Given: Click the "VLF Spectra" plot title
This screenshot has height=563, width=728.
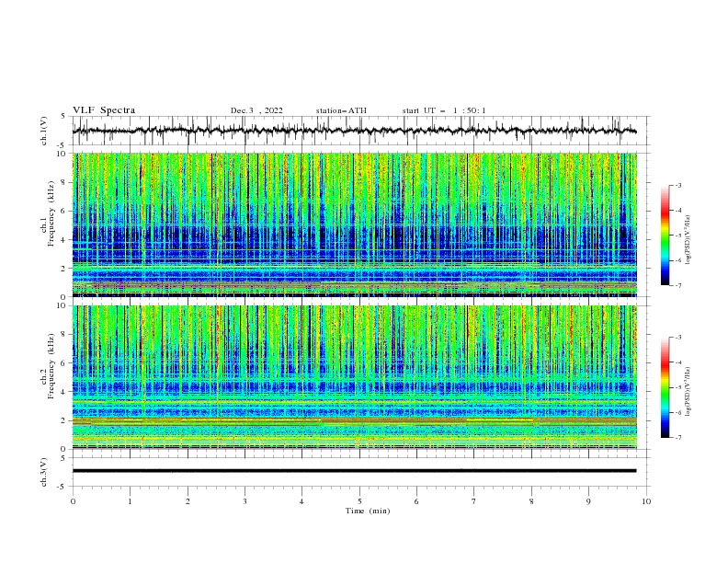Looking at the screenshot, I should coord(104,110).
